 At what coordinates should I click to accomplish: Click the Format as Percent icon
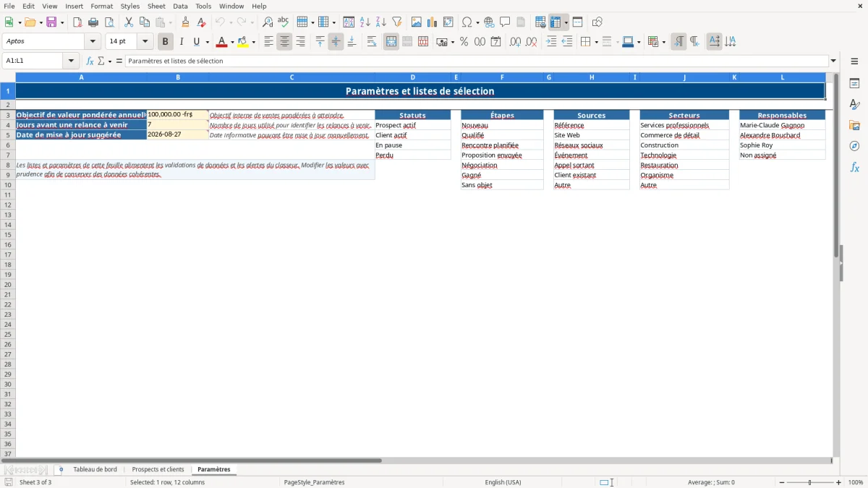[x=464, y=42]
